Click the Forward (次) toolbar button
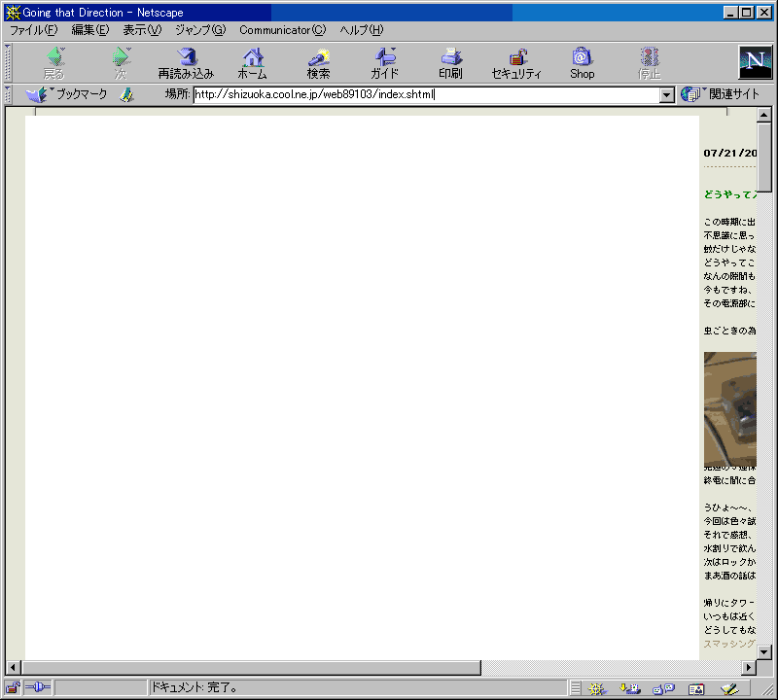 121,63
